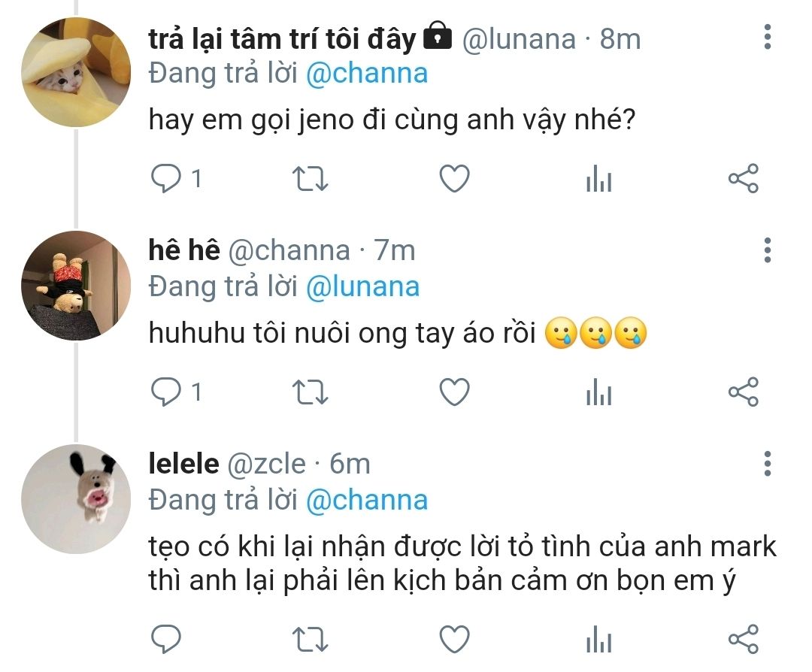Like the tweet by @zcle
The image size is (812, 672).
point(454,638)
